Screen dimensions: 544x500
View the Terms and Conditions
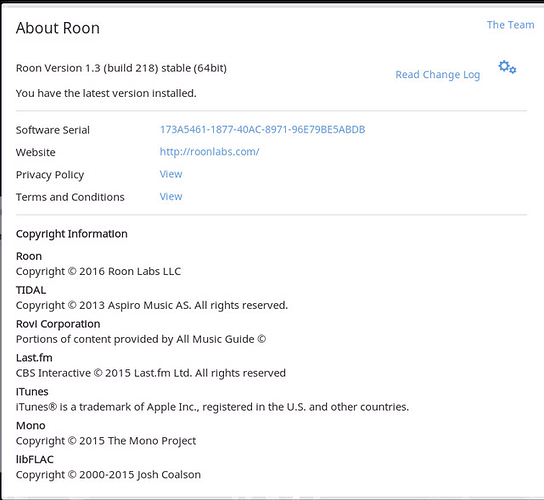coord(171,196)
